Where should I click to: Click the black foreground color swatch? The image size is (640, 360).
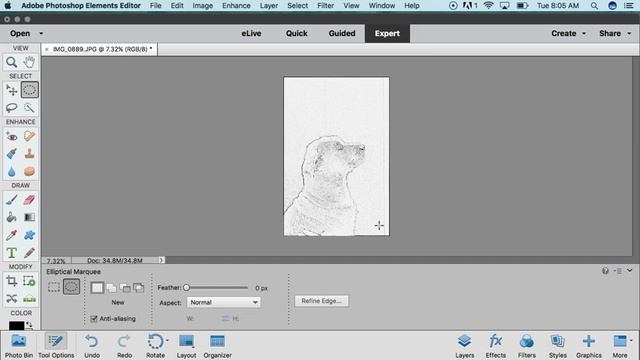click(x=16, y=325)
